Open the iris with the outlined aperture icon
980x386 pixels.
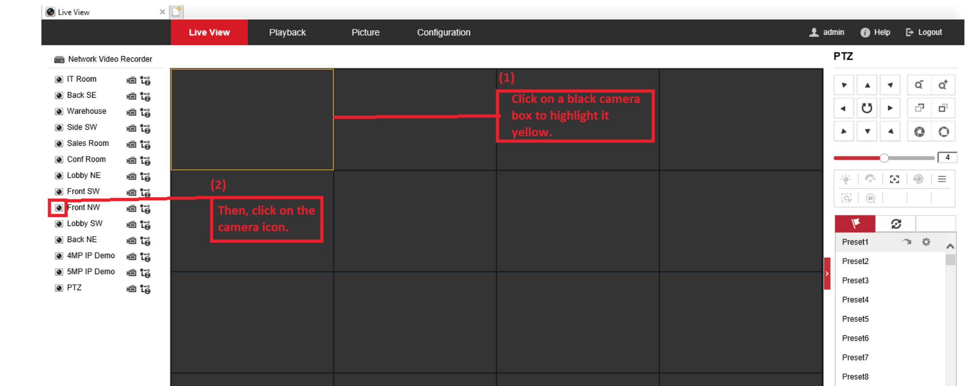click(x=943, y=131)
